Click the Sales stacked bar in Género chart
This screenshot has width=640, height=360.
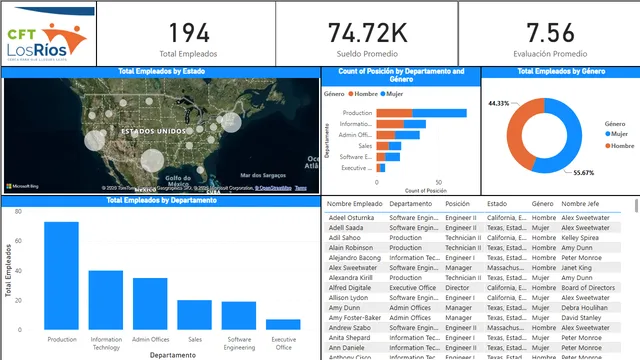pos(389,146)
